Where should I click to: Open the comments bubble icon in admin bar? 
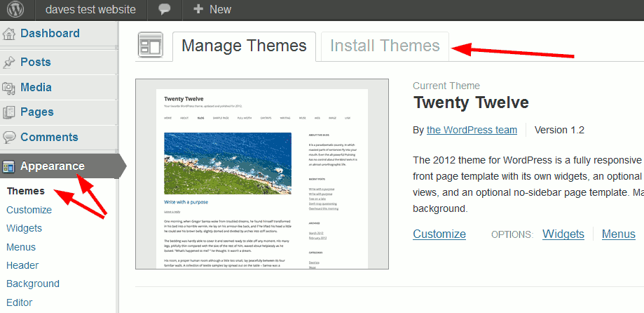164,9
